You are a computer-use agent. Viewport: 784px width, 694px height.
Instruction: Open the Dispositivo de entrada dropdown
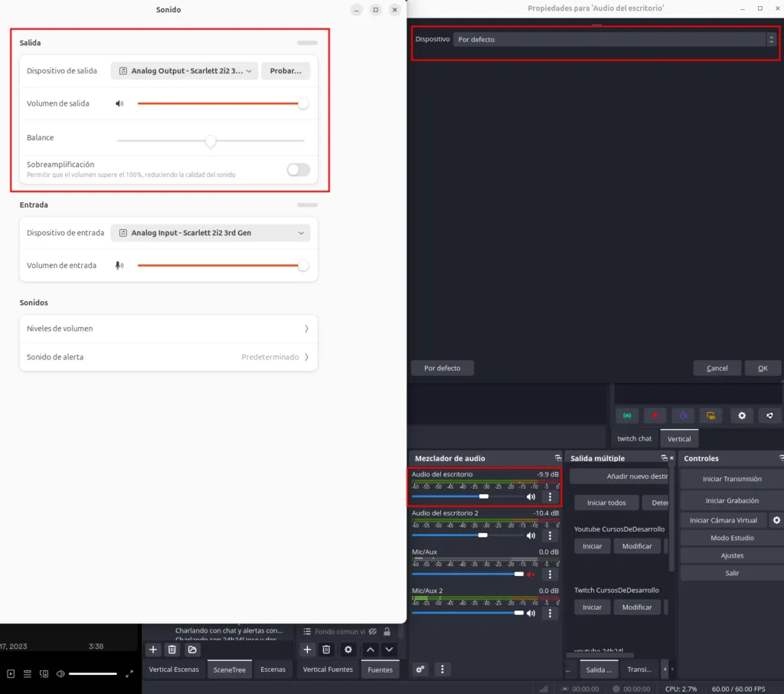point(210,233)
